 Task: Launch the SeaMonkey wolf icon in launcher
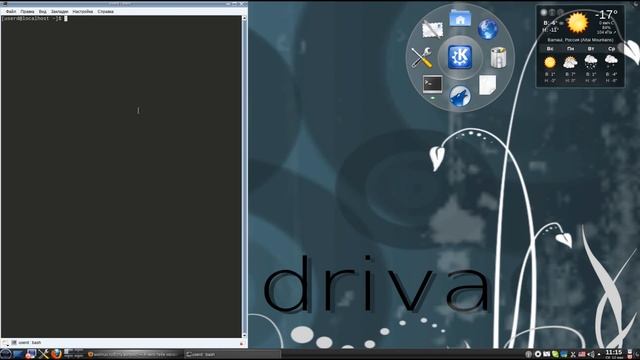pyautogui.click(x=460, y=96)
